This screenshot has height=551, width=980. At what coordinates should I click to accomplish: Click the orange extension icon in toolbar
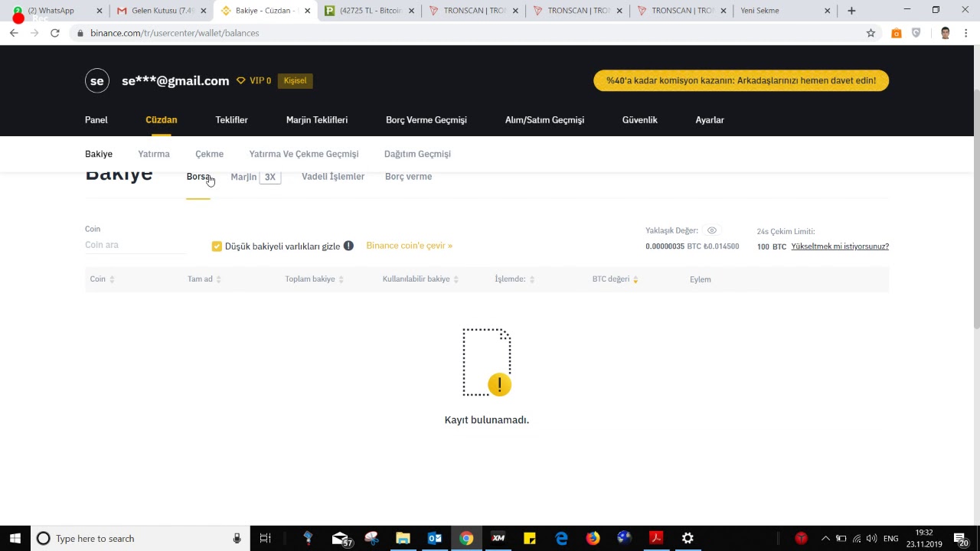[897, 33]
